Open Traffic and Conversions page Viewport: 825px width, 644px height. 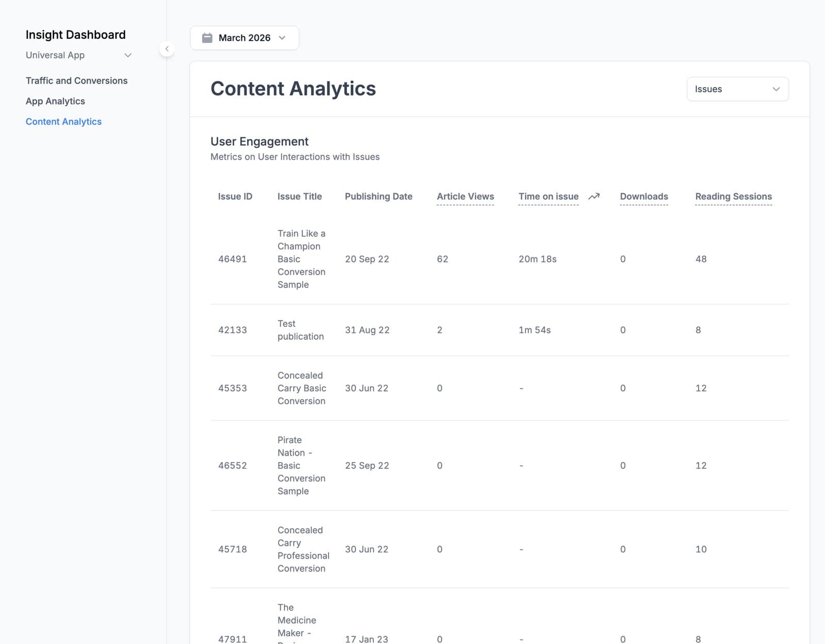click(x=76, y=80)
